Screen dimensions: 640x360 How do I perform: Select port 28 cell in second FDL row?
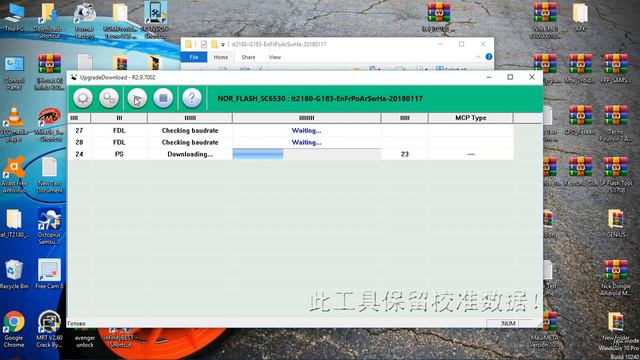click(79, 142)
